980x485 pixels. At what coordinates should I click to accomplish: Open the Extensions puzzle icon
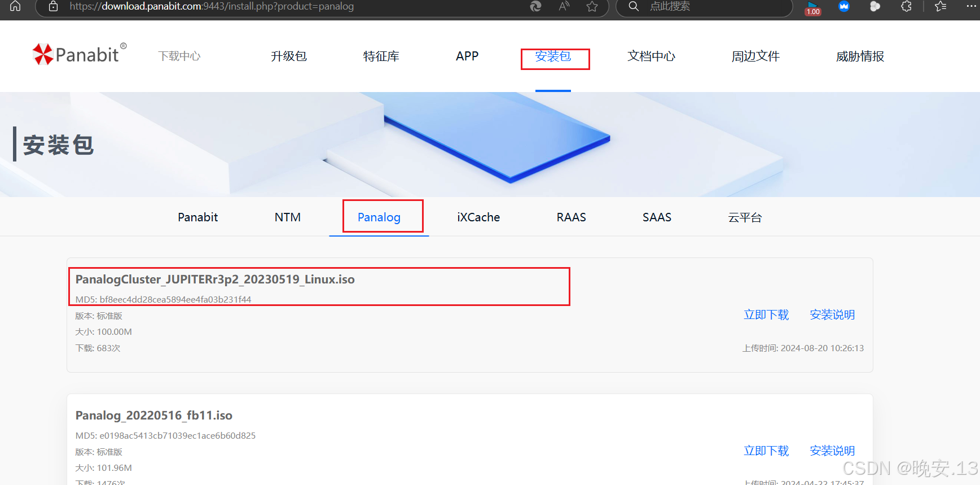pos(906,6)
